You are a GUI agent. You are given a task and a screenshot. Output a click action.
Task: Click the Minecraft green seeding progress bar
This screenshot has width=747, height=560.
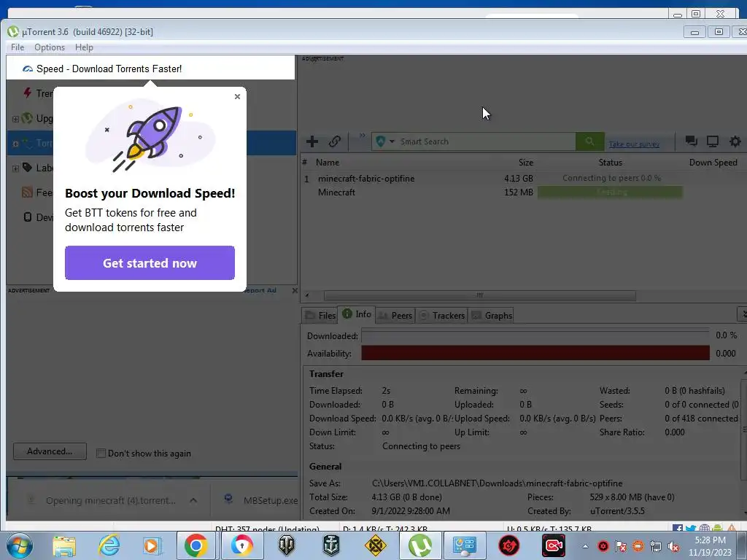[x=611, y=192]
